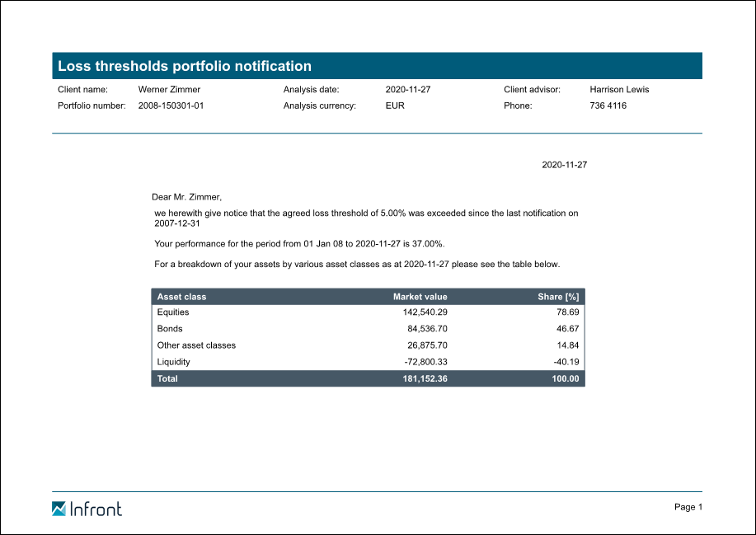Click the 'Dear Mr. Zimmer' salutation
The image size is (756, 535).
(x=187, y=196)
